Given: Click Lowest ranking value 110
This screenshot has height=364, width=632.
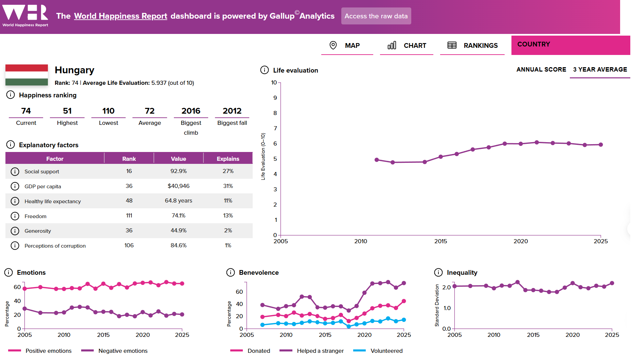Looking at the screenshot, I should pos(108,111).
